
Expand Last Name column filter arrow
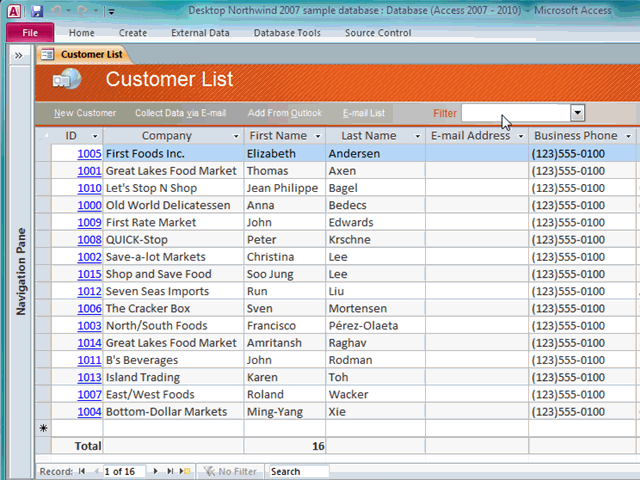(x=418, y=136)
